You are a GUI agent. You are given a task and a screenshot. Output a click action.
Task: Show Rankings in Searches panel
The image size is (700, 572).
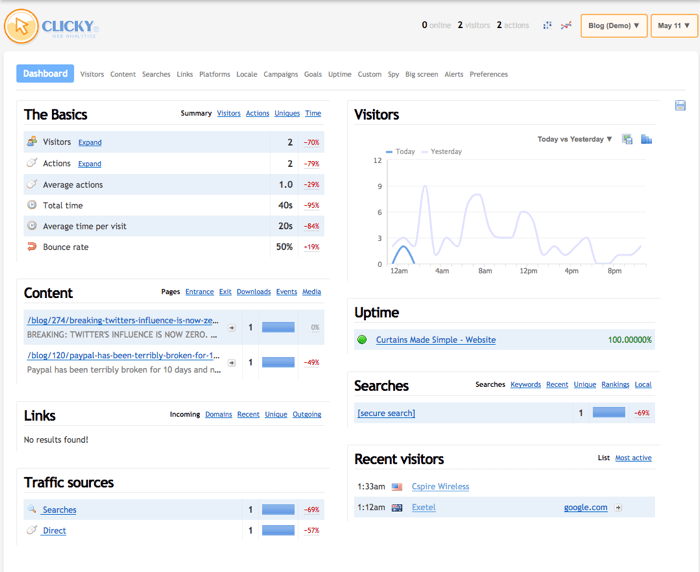(x=615, y=384)
